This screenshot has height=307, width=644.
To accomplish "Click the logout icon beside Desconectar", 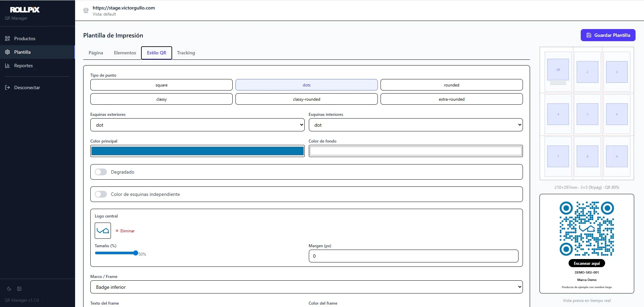I will pos(7,87).
